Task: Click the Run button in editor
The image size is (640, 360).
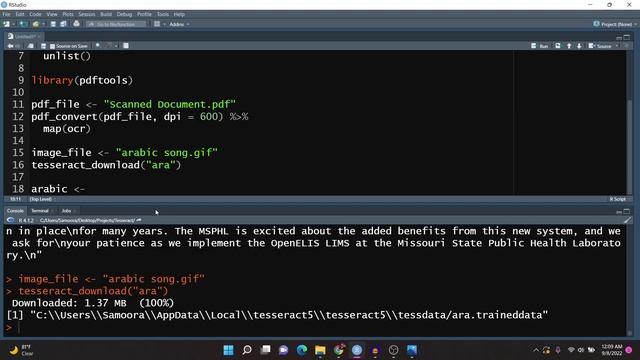Action: point(540,46)
